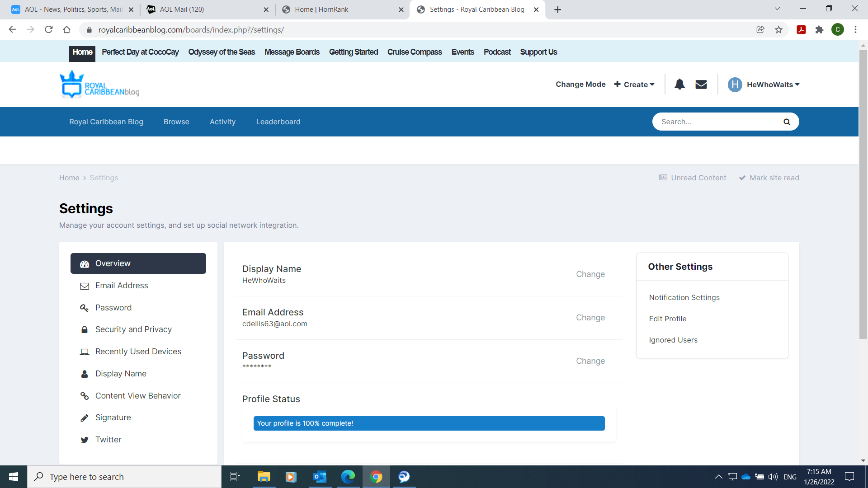868x488 pixels.
Task: Expand the HeWhoWaits account menu
Action: coord(773,84)
